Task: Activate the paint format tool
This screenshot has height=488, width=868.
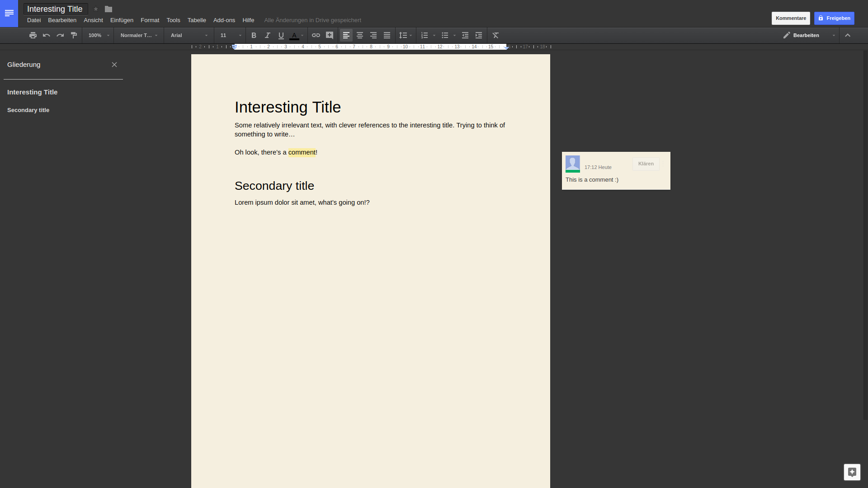Action: [74, 35]
